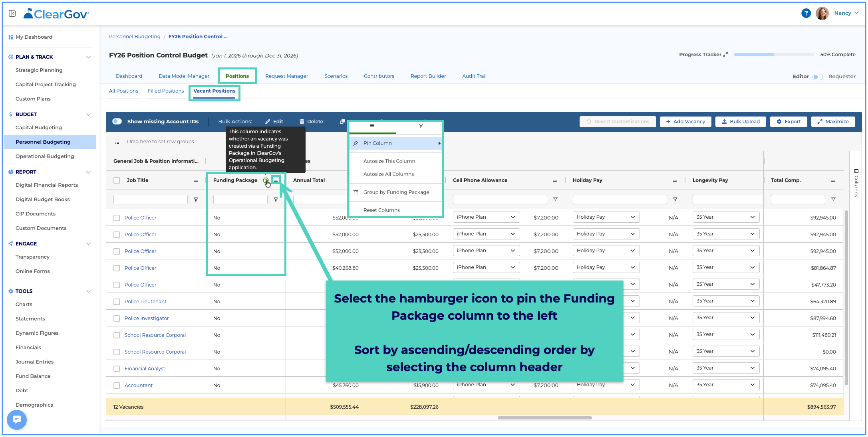This screenshot has height=437, width=868.
Task: Collapse the PLAN & TRACK section chevron
Action: click(x=88, y=57)
